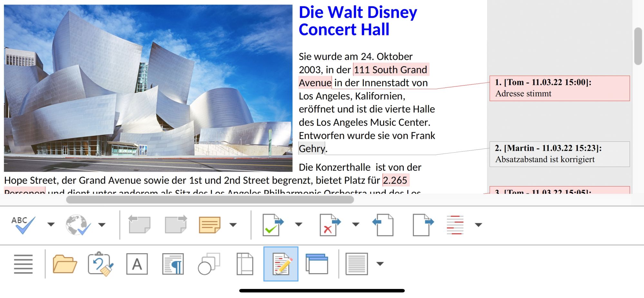Open show changes dropdown arrow

tap(478, 225)
